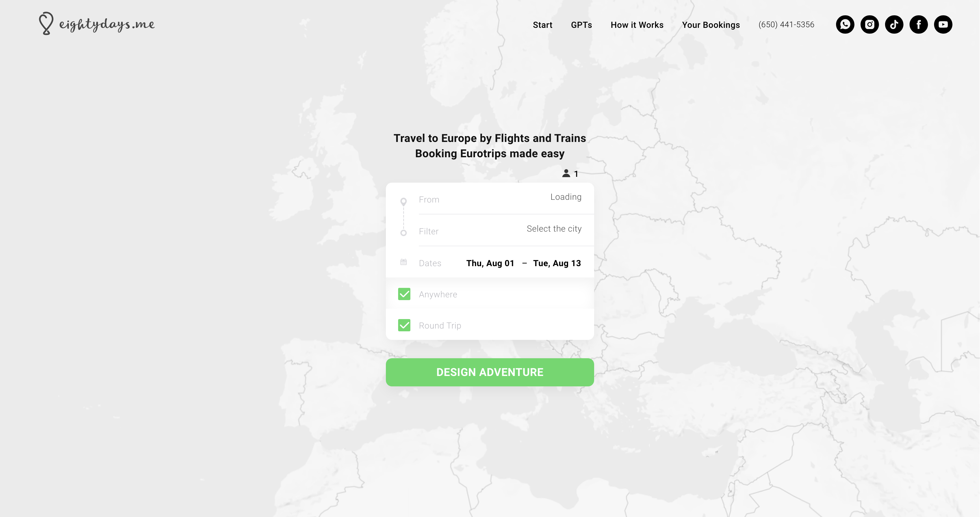Go to the Start menu item
The width and height of the screenshot is (980, 517).
pos(542,25)
